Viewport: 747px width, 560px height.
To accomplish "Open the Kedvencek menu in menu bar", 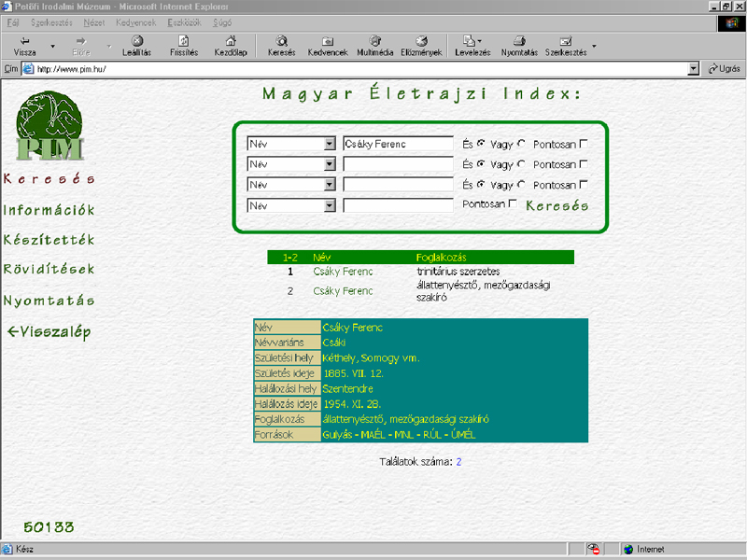I will [135, 22].
